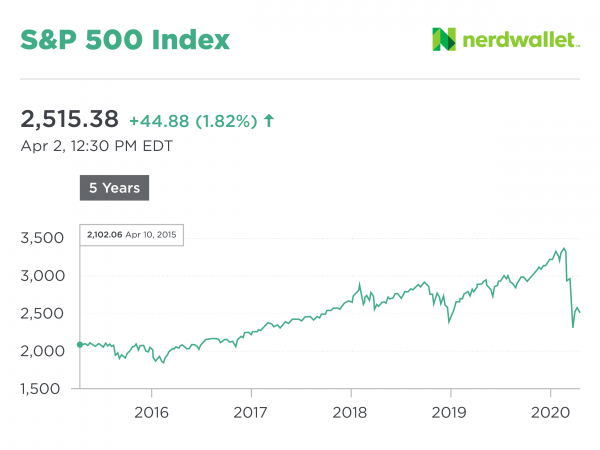Screen dimensions: 600x450
Task: Click the 2,102.06 Apr 10, 2015 tooltip
Action: click(x=133, y=236)
